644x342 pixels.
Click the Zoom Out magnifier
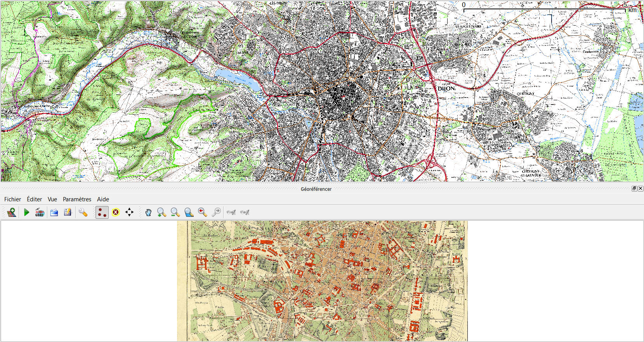click(x=175, y=212)
